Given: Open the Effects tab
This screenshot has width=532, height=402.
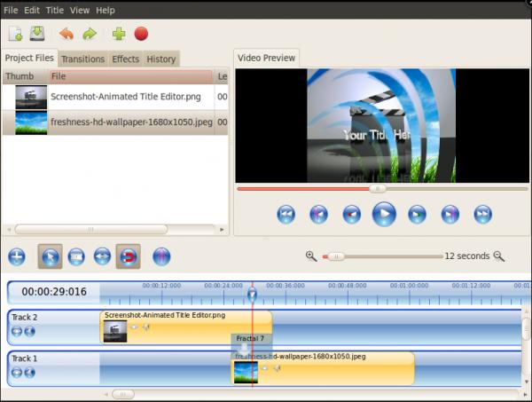Looking at the screenshot, I should click(125, 59).
